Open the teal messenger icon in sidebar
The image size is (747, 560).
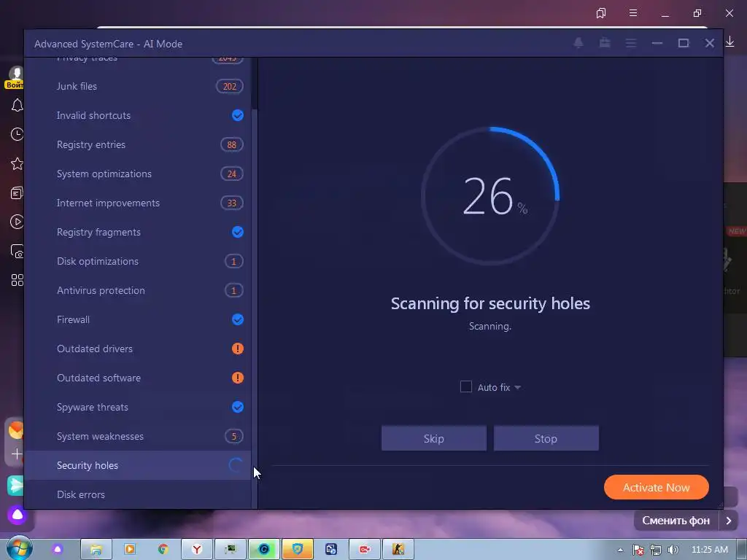tap(16, 485)
